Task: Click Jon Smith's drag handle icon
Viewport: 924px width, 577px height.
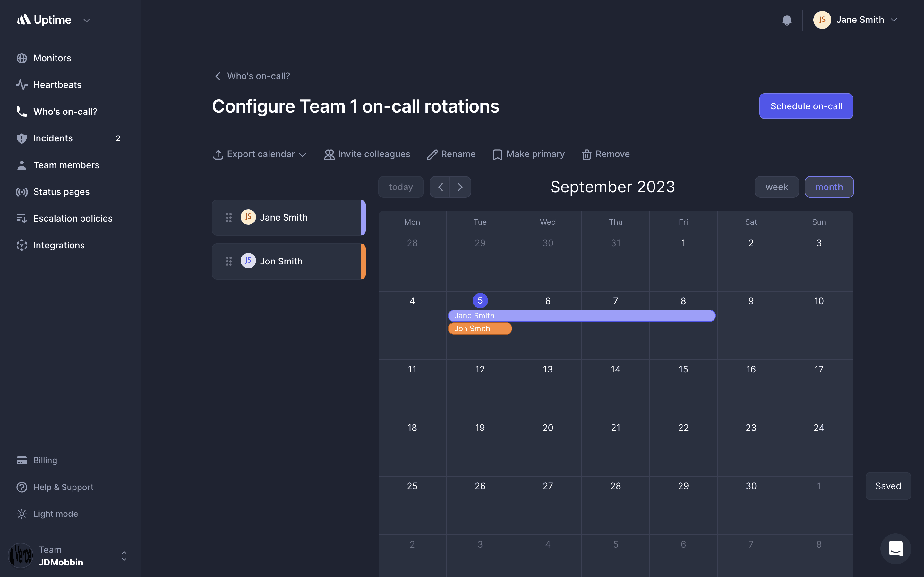Action: (x=229, y=261)
